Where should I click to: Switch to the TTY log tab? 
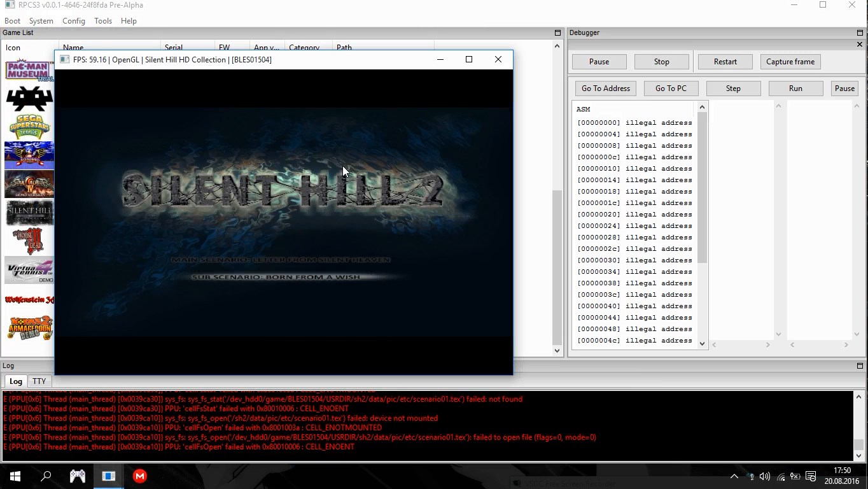39,381
